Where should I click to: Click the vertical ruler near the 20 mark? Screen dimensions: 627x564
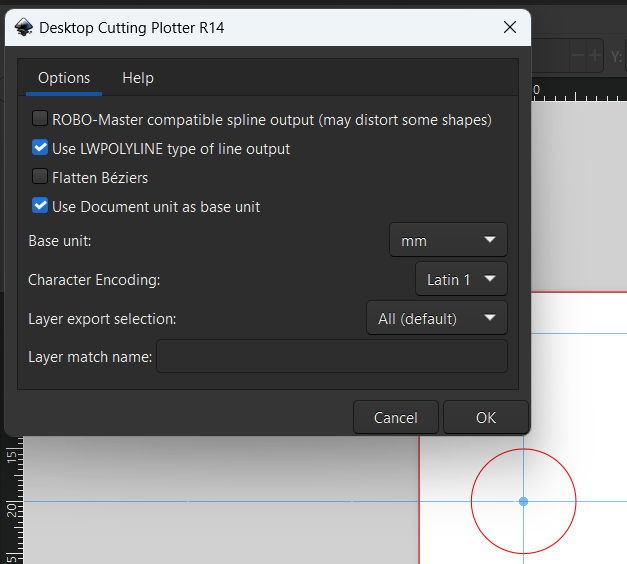(12, 509)
